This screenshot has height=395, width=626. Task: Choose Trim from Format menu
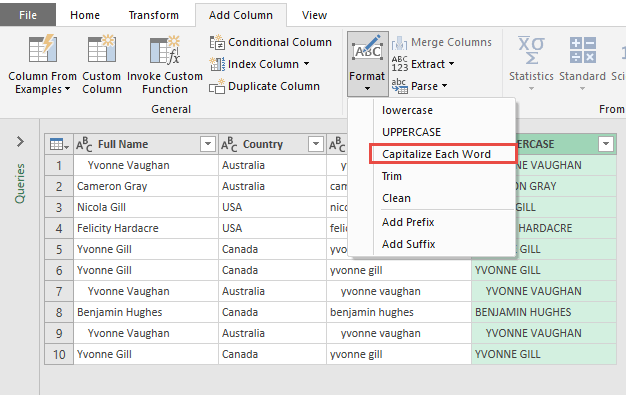tap(432, 176)
